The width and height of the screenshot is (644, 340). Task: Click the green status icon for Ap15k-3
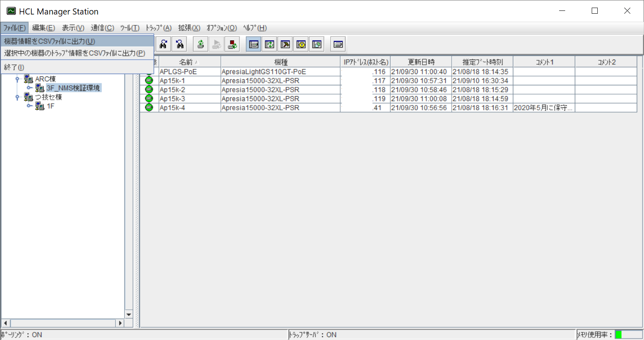tap(149, 99)
